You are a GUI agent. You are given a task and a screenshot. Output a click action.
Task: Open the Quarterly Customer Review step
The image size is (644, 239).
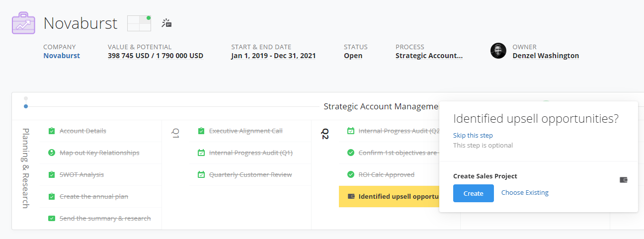tap(250, 175)
